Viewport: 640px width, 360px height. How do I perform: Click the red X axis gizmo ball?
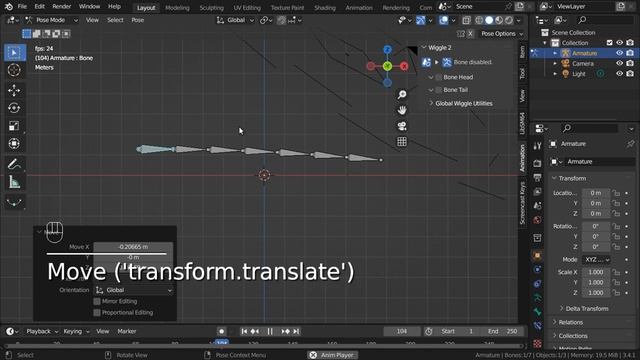coord(404,66)
